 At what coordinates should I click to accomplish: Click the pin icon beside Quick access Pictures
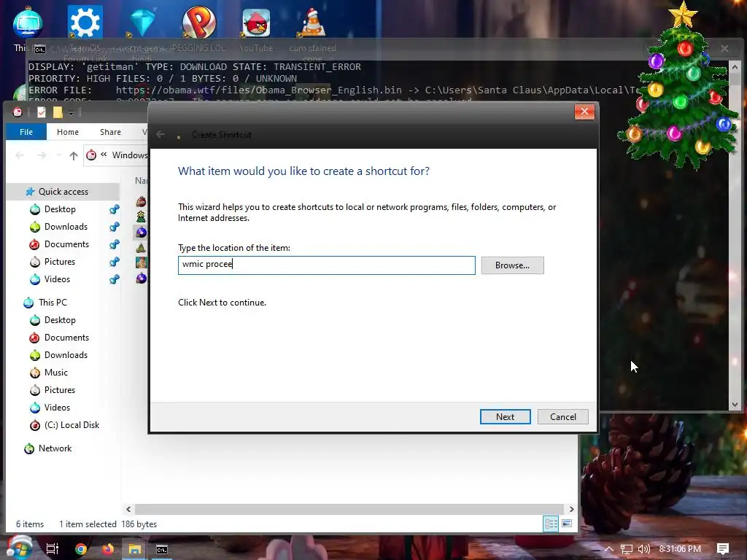point(115,262)
